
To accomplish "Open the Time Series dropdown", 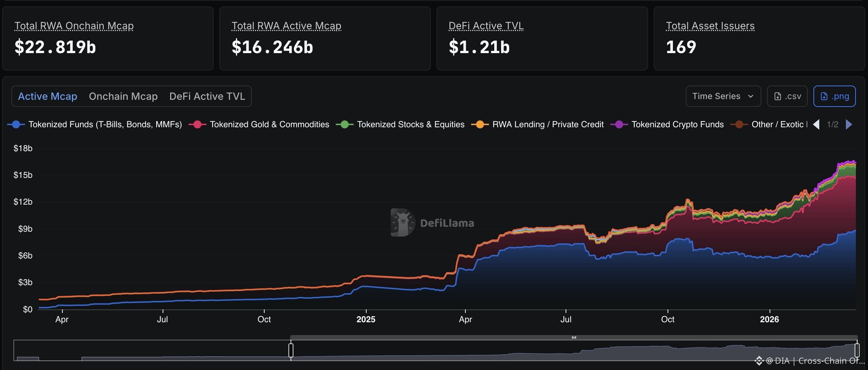I will pyautogui.click(x=723, y=96).
